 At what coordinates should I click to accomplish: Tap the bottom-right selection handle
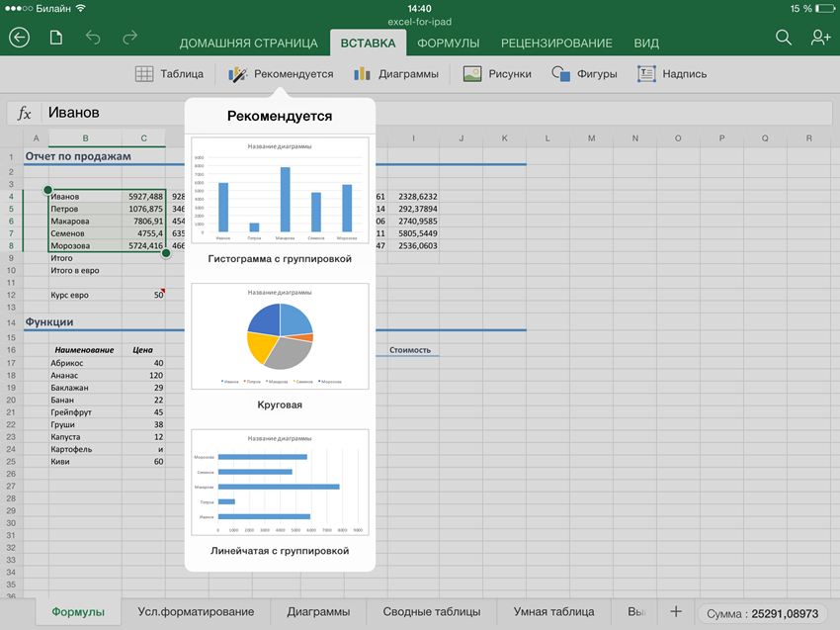click(x=166, y=253)
